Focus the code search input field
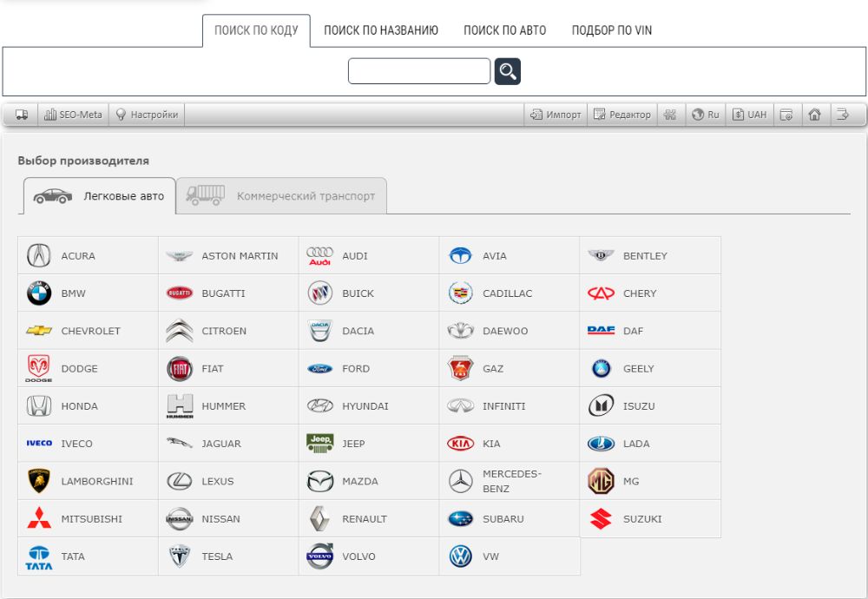 point(419,71)
